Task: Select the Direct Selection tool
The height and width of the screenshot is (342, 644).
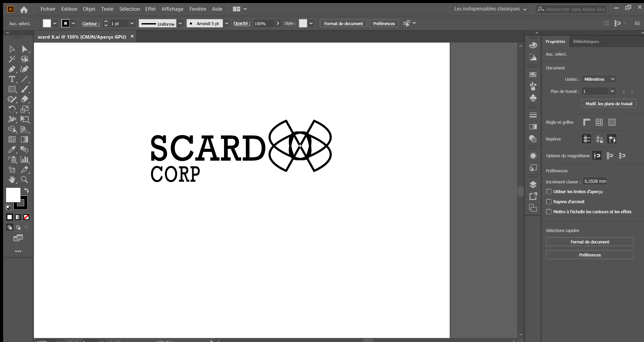Action: [25, 49]
